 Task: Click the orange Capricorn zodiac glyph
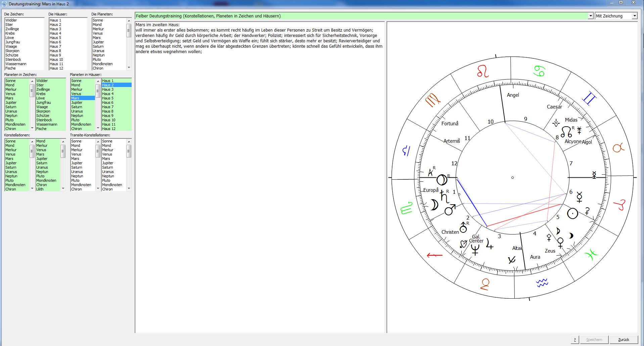pos(485,284)
